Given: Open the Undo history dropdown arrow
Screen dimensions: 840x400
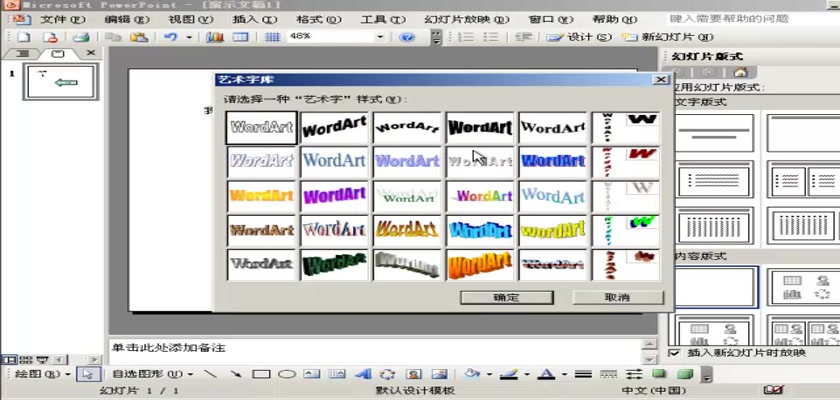Looking at the screenshot, I should click(x=189, y=37).
